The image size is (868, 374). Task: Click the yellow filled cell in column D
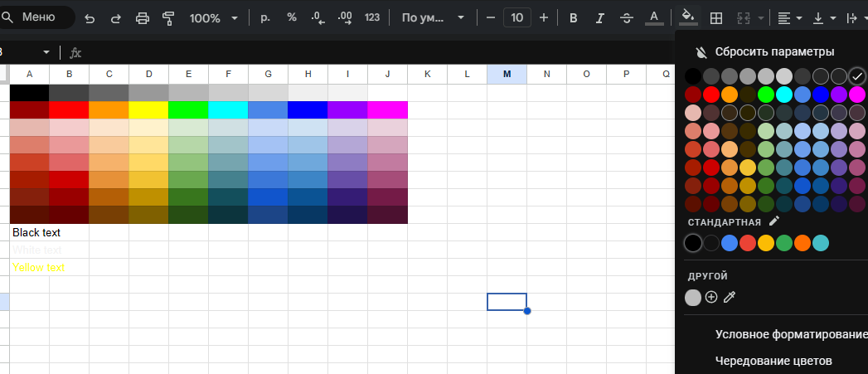click(x=149, y=110)
